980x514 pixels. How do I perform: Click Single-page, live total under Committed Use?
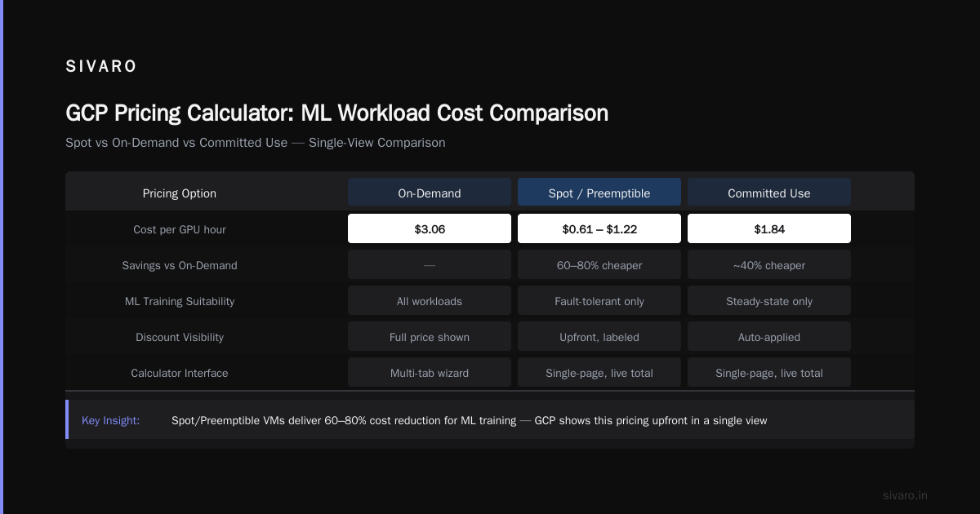[x=769, y=373]
